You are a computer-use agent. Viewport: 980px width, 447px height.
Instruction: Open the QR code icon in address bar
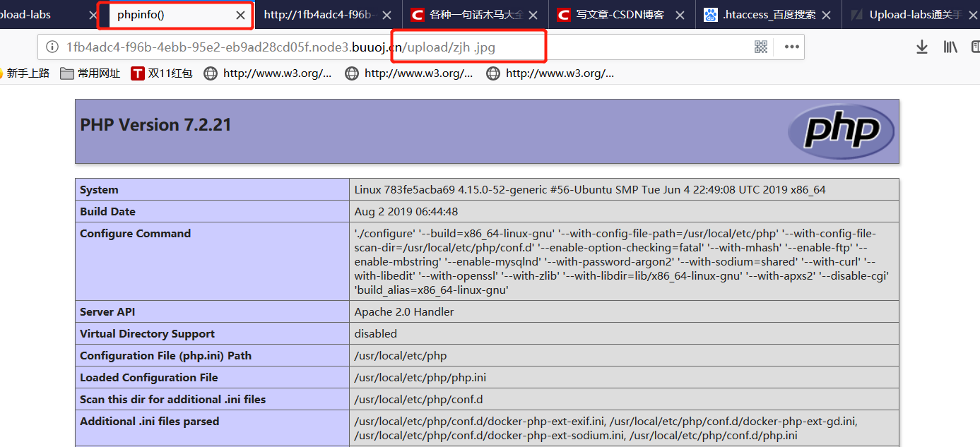pos(761,47)
